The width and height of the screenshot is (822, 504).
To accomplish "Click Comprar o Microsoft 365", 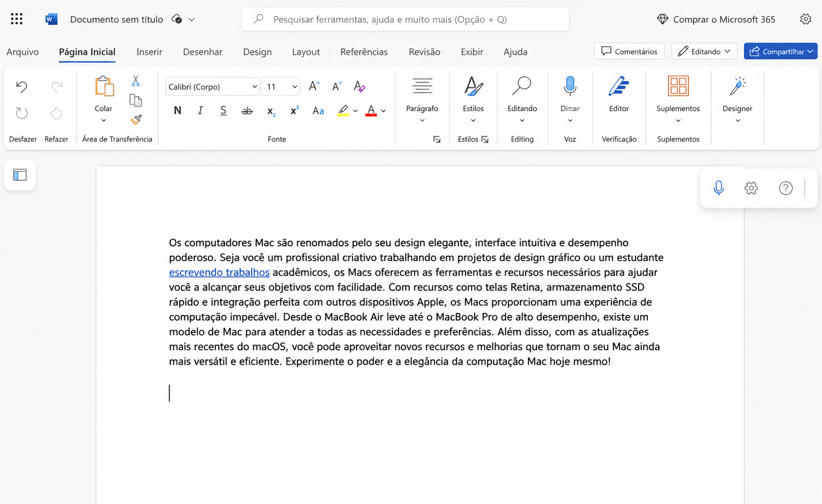I will tap(717, 19).
